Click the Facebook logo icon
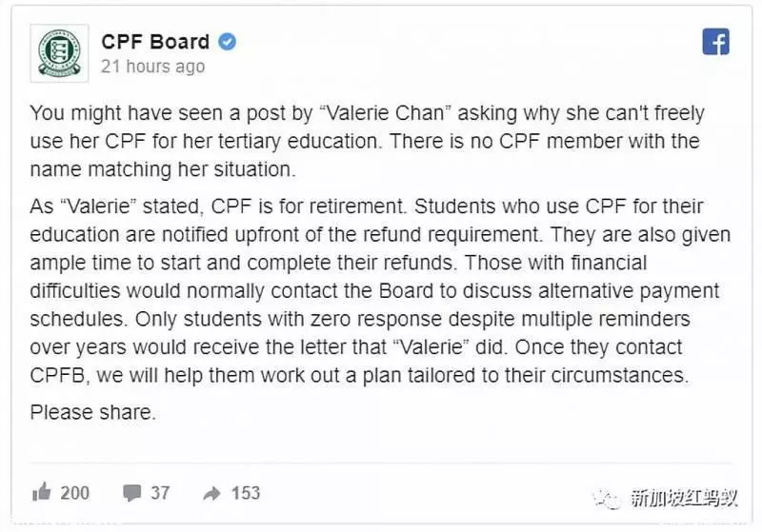 [716, 41]
